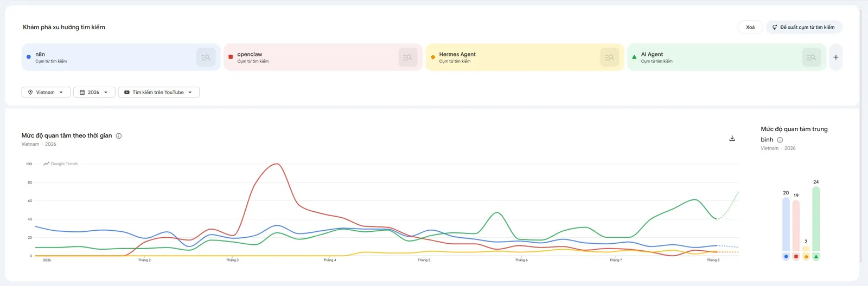Screen dimensions: 868x286
Task: Click the green AI Agent triangle marker
Action: tap(634, 57)
